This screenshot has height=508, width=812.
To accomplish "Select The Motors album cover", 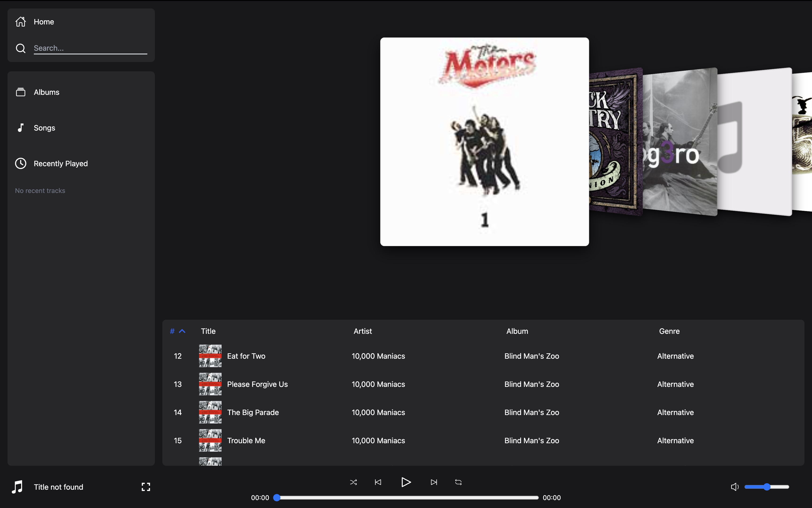I will point(484,142).
